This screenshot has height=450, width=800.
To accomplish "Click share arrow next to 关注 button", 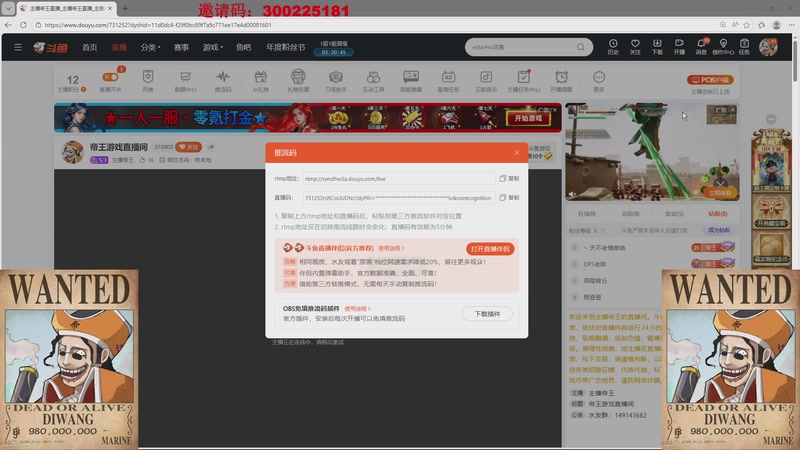I will (x=211, y=147).
